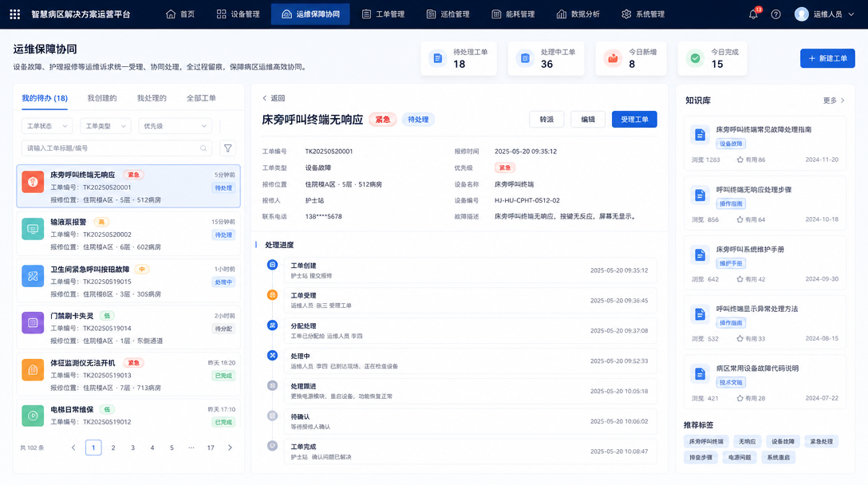The image size is (868, 485).
Task: Switch to 全部工单 tab
Action: pos(201,98)
